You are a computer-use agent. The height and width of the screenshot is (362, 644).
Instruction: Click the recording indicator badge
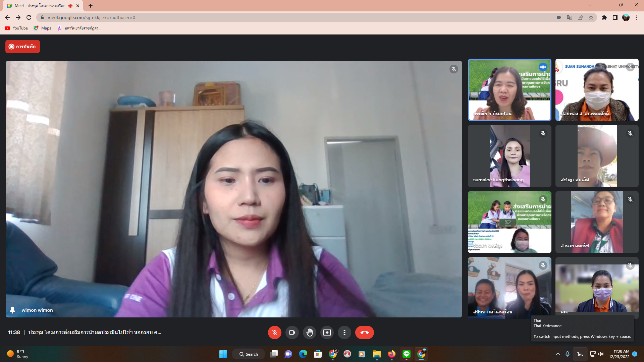point(22,47)
